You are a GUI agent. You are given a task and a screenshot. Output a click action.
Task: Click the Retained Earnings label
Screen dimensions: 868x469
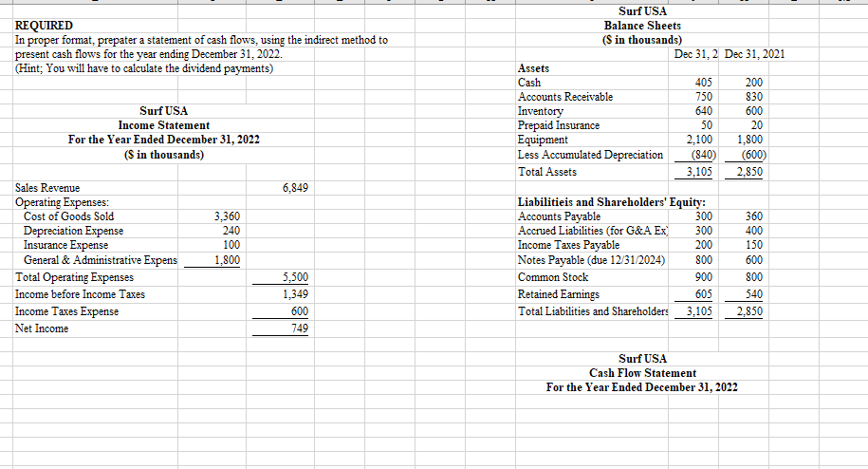tap(559, 295)
